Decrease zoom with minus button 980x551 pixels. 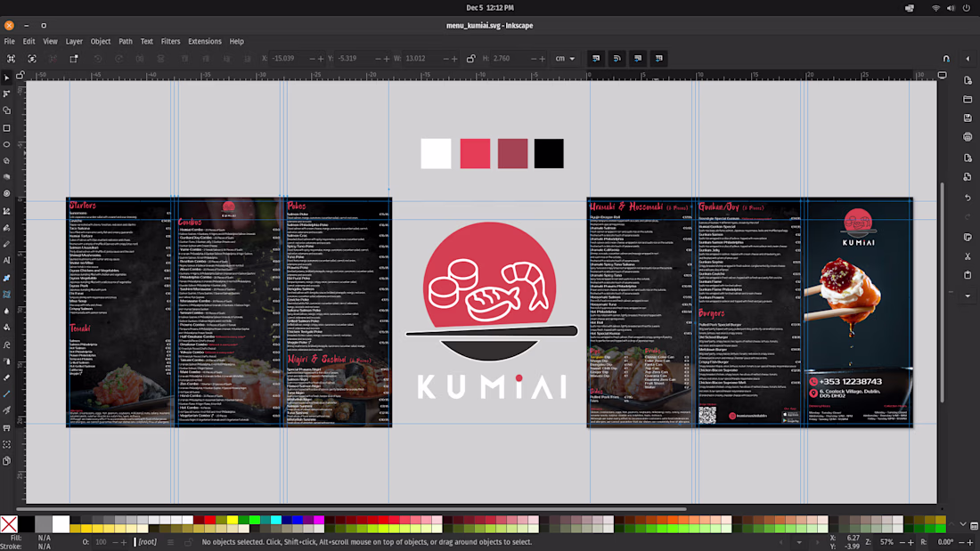pyautogui.click(x=902, y=542)
